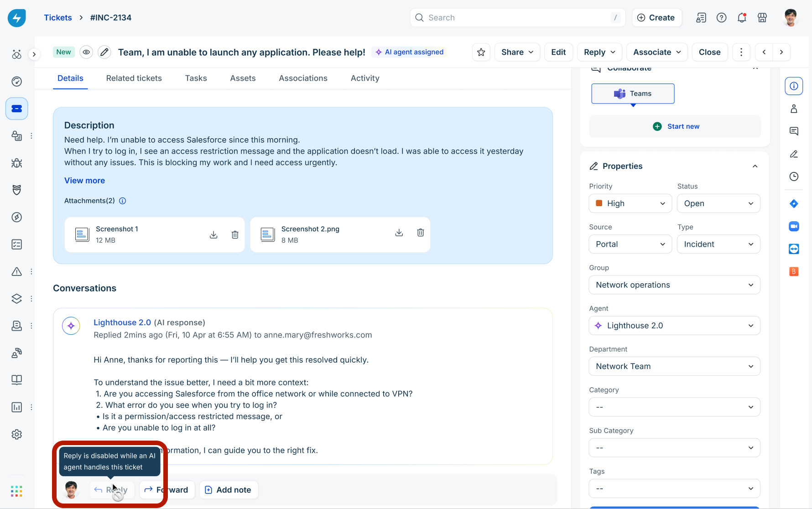Open the gear settings icon in sidebar
Viewport: 812px width, 509px height.
(x=17, y=434)
